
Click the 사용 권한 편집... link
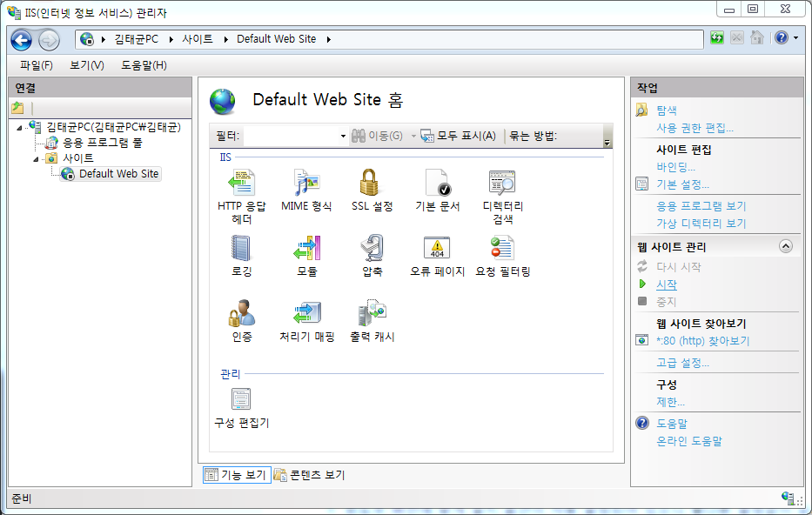[x=695, y=128]
